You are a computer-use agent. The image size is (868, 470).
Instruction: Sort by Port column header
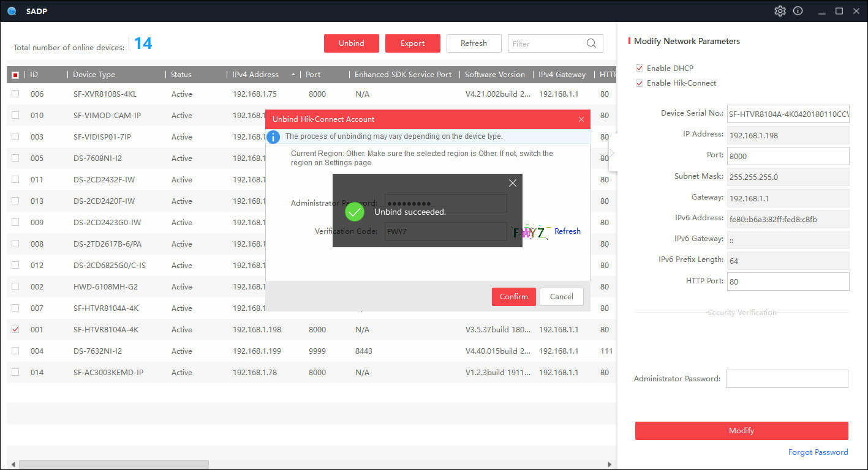(313, 75)
